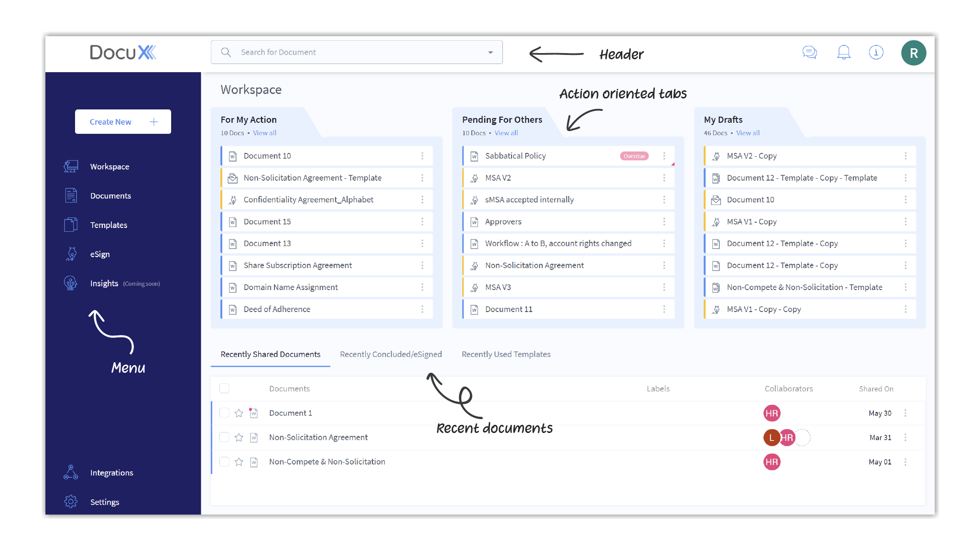
Task: Switch to Recently Used Templates tab
Action: coord(506,353)
